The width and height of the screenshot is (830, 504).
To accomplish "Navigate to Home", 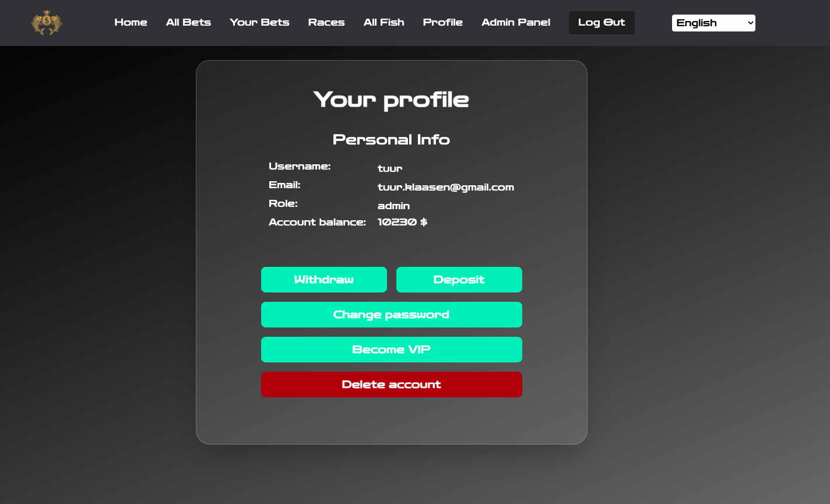I will (131, 23).
